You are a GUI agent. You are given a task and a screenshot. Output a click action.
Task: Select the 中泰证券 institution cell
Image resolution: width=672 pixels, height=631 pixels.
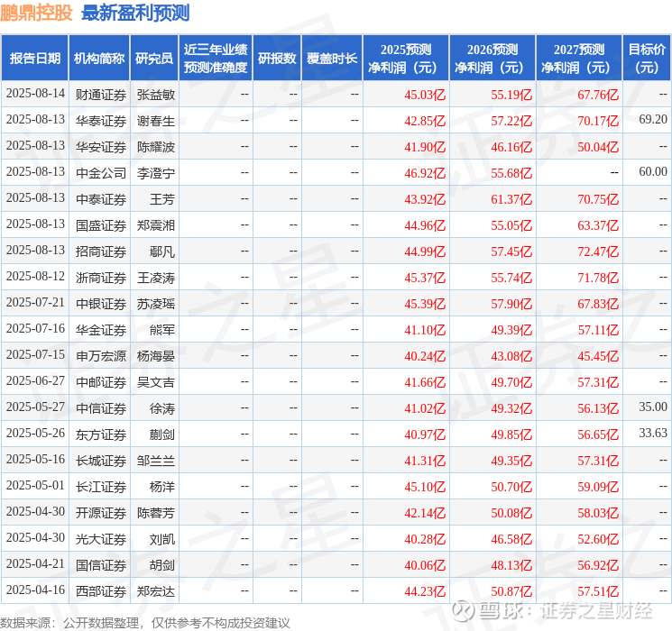tap(101, 199)
